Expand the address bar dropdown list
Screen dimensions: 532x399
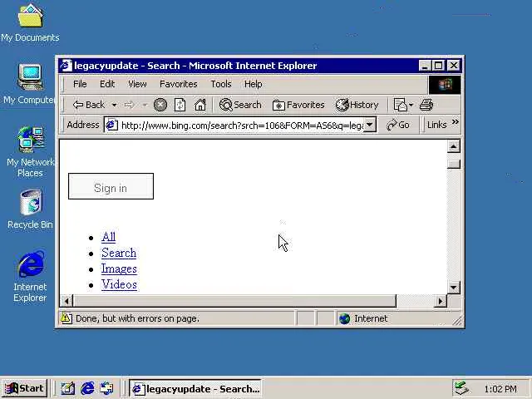click(x=370, y=125)
